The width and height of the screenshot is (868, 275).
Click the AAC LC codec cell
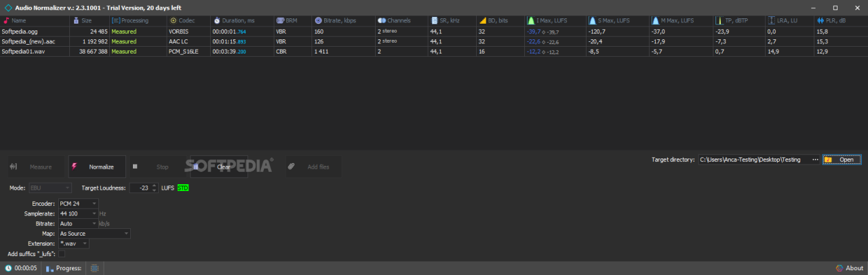(x=189, y=41)
